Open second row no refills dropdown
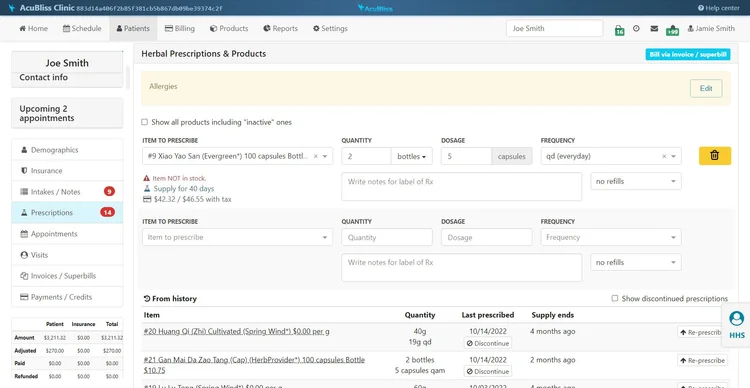Viewport: 750px width, 388px height. pyautogui.click(x=636, y=262)
